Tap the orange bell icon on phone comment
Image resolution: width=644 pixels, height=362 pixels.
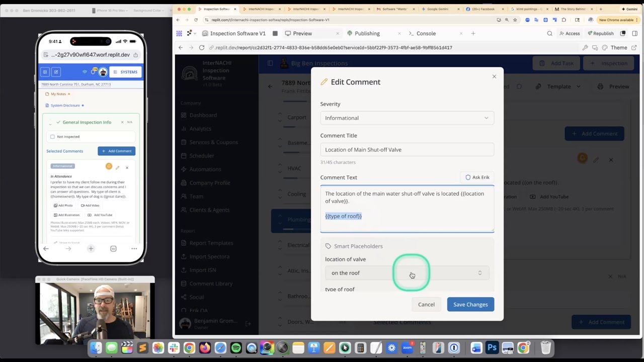coord(109,166)
